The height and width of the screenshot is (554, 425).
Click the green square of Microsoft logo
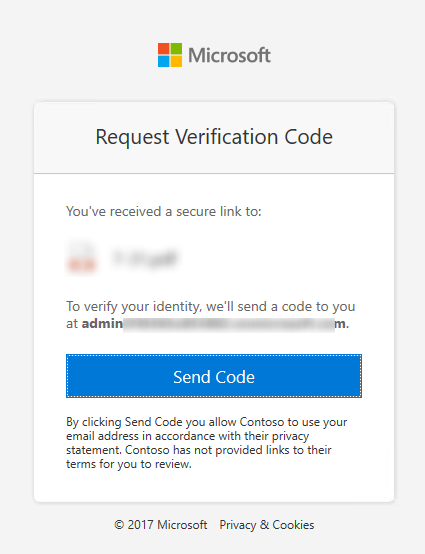click(176, 48)
